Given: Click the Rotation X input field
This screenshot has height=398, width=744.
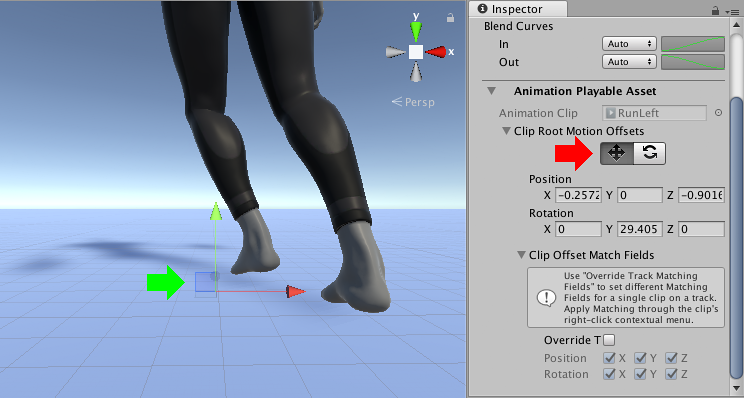Looking at the screenshot, I should click(578, 229).
